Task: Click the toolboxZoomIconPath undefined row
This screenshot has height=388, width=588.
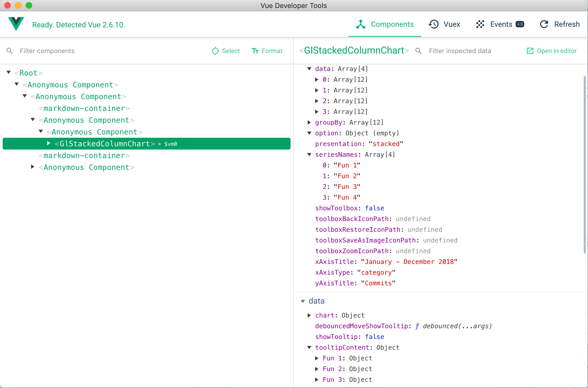Action: tap(373, 251)
